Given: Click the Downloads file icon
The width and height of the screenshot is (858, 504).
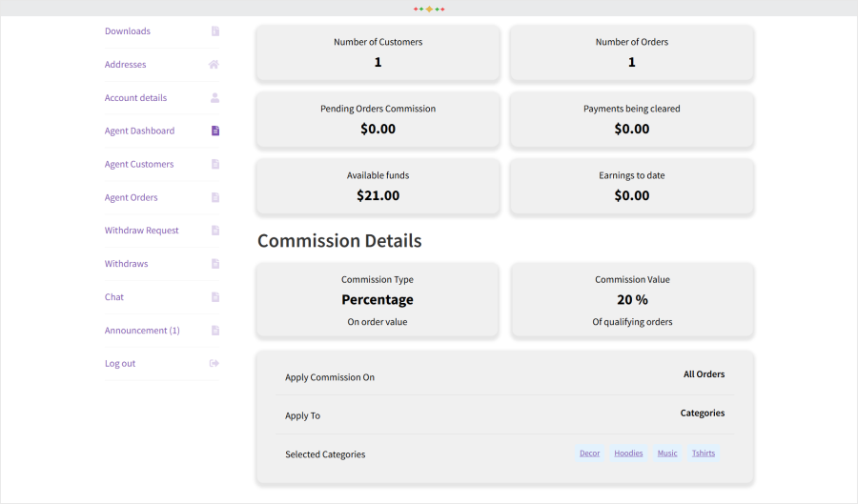Looking at the screenshot, I should click(x=215, y=31).
